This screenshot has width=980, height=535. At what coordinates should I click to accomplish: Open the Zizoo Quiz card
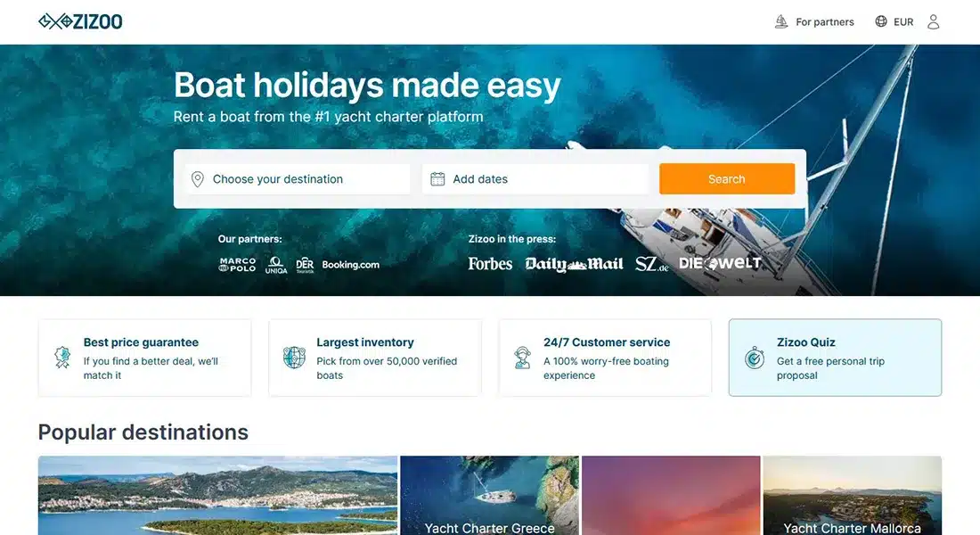[x=835, y=358]
